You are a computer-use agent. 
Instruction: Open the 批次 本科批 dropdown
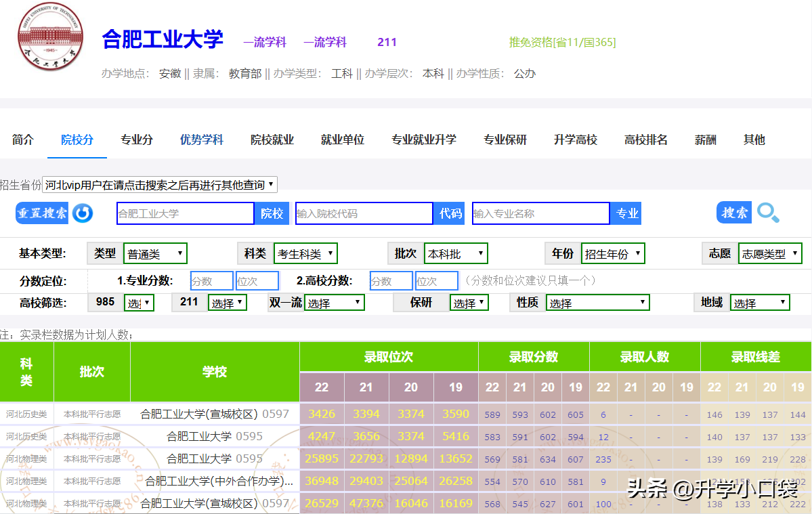pos(456,254)
